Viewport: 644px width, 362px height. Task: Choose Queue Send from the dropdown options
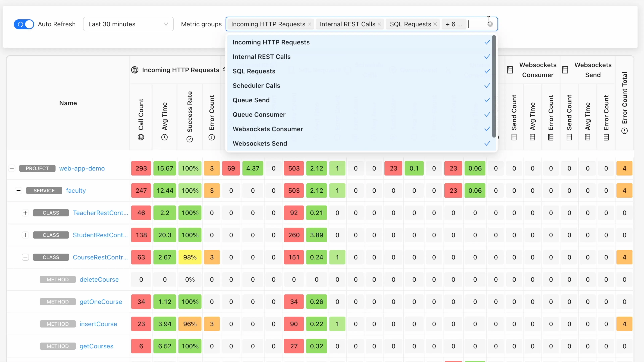[x=251, y=100]
